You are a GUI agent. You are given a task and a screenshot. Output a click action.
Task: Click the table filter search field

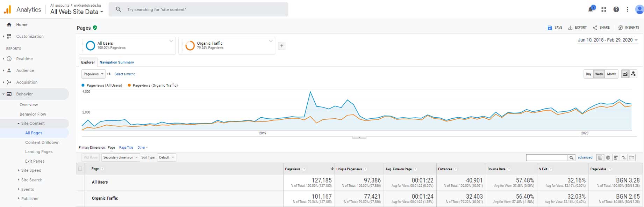(547, 158)
